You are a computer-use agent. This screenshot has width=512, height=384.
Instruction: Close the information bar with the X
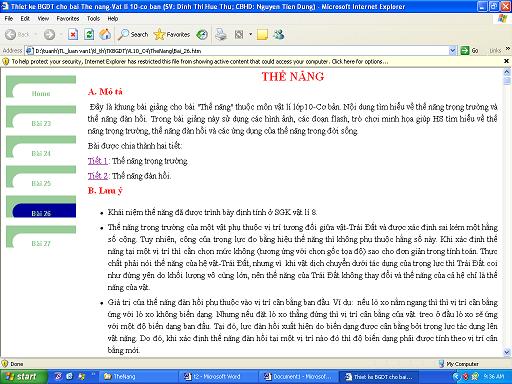pos(506,61)
